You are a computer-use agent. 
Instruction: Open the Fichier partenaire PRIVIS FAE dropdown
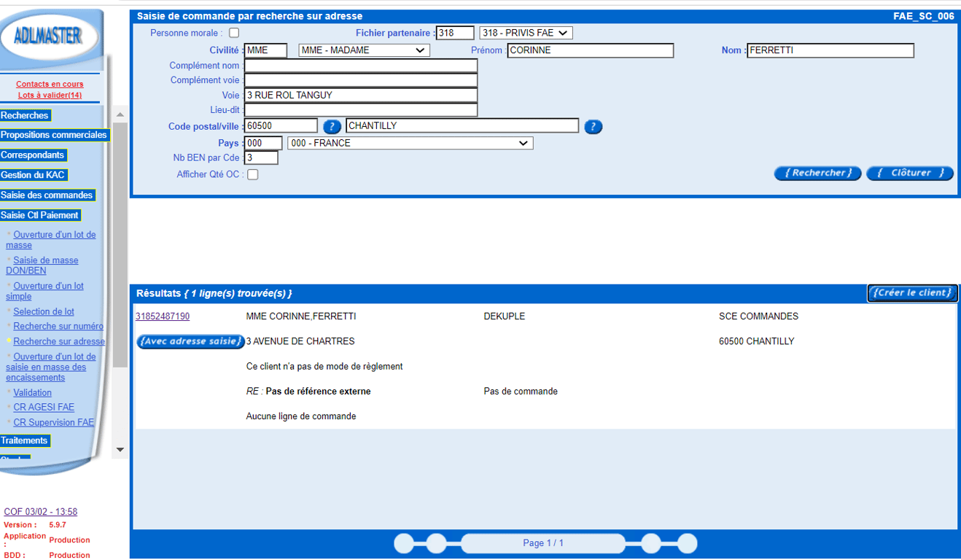click(x=526, y=33)
